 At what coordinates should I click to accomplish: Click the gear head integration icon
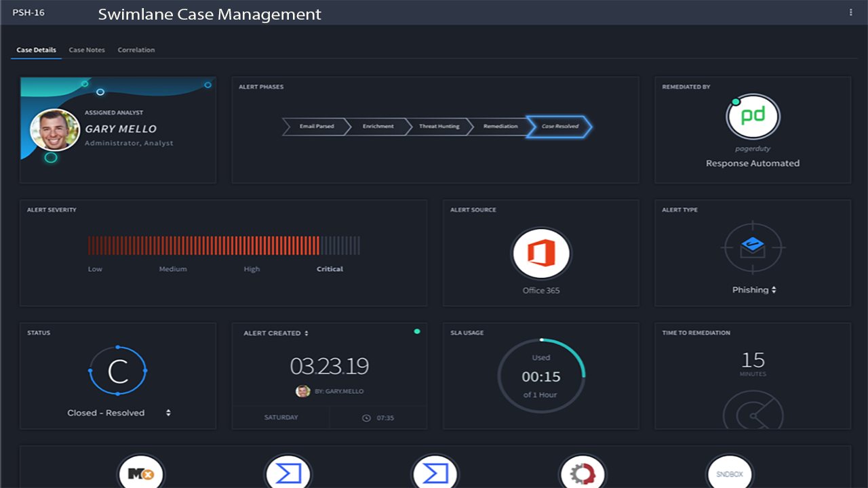tap(582, 472)
